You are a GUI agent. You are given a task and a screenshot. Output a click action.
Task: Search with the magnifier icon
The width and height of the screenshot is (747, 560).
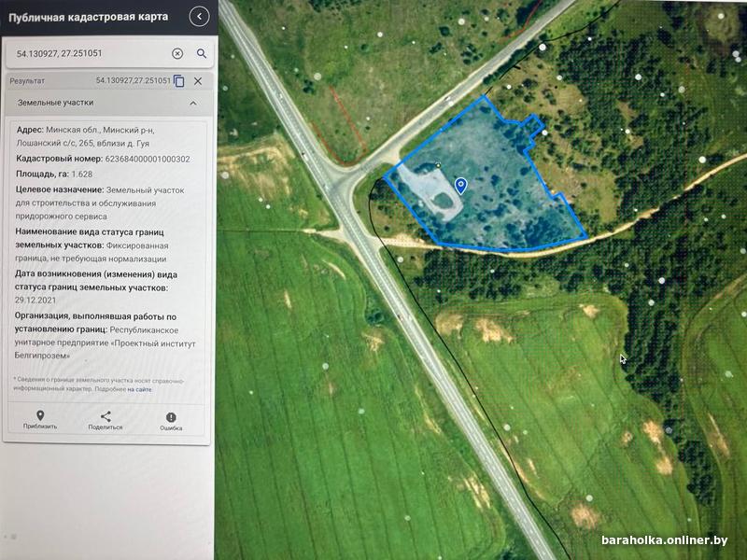[x=202, y=53]
